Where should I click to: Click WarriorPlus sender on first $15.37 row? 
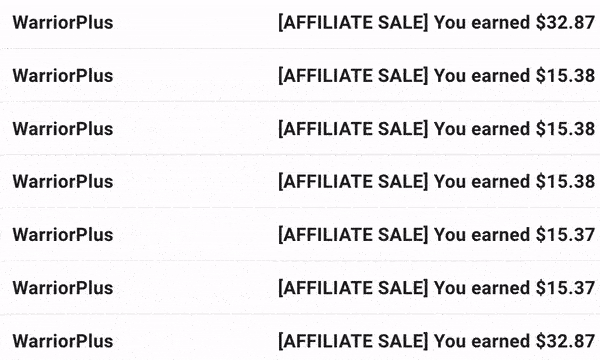click(63, 235)
